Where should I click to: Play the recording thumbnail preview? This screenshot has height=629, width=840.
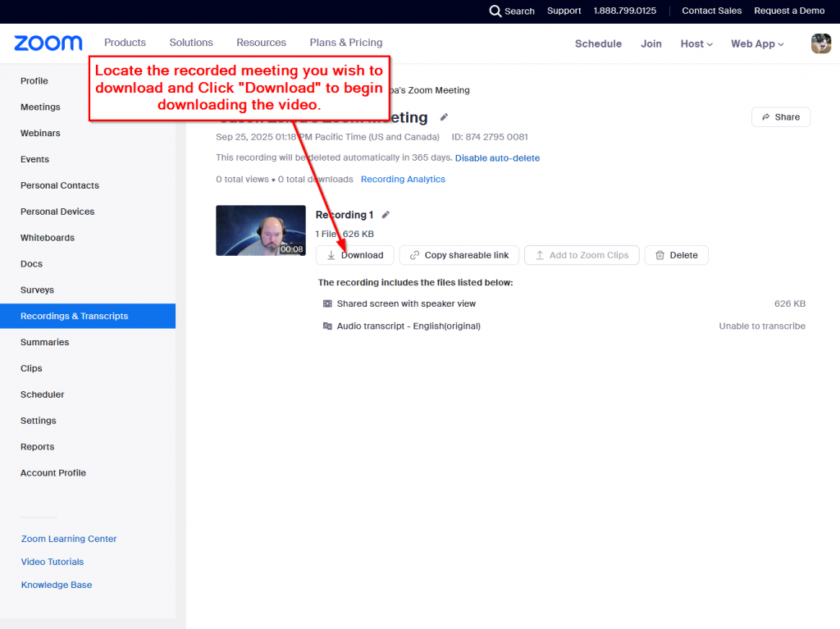[x=260, y=230]
